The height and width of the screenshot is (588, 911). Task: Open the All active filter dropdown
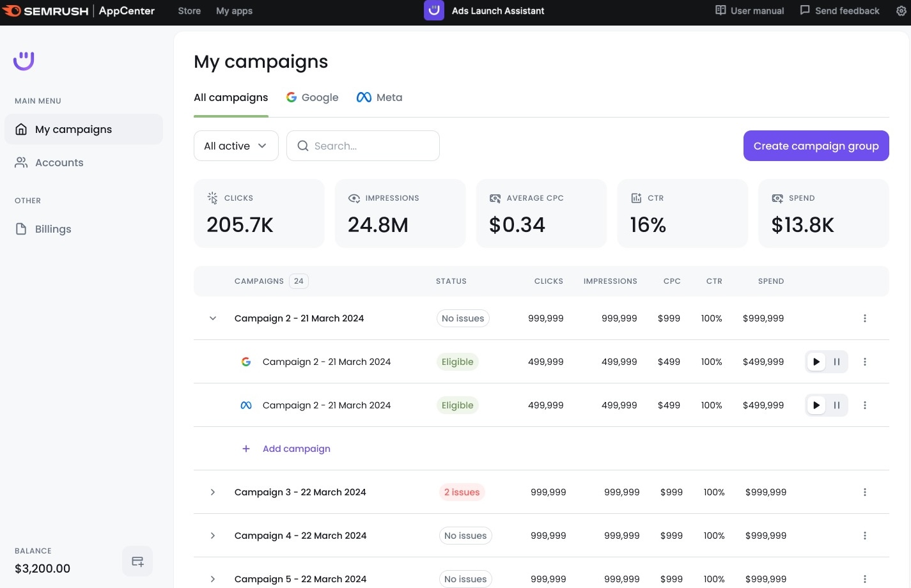click(x=235, y=146)
